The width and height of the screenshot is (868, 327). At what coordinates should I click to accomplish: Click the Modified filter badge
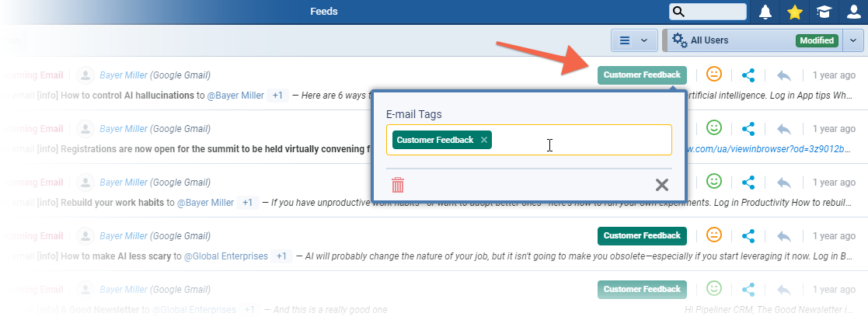pos(817,40)
